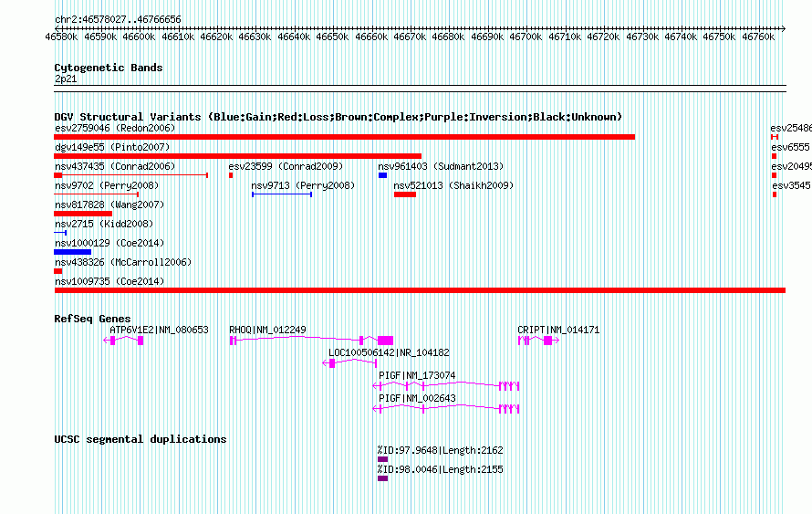Click the 46700k ruler tick
812x514 pixels.
pos(526,37)
